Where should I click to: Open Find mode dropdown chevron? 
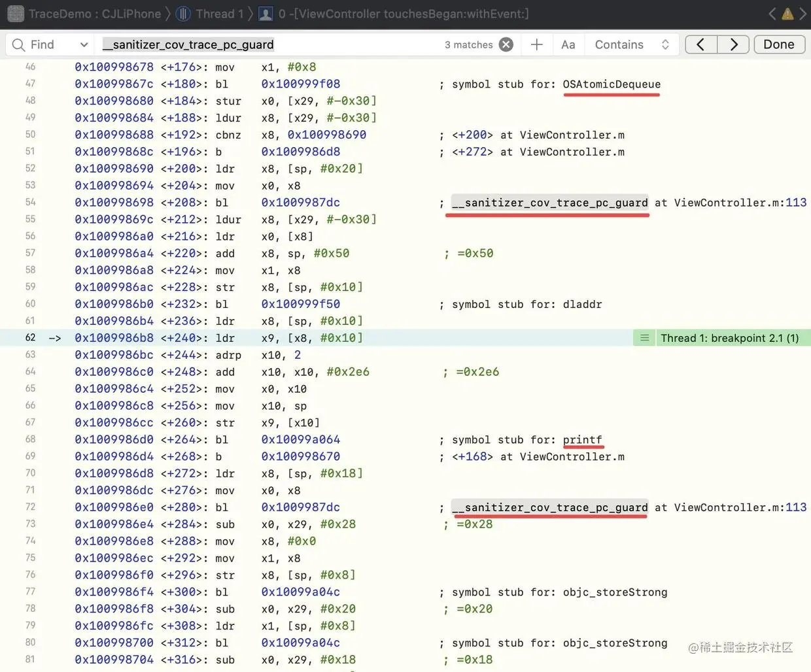click(84, 44)
